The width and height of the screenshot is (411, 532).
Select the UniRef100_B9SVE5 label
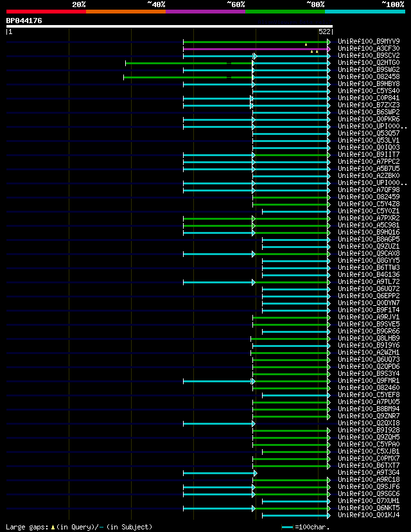click(x=369, y=324)
